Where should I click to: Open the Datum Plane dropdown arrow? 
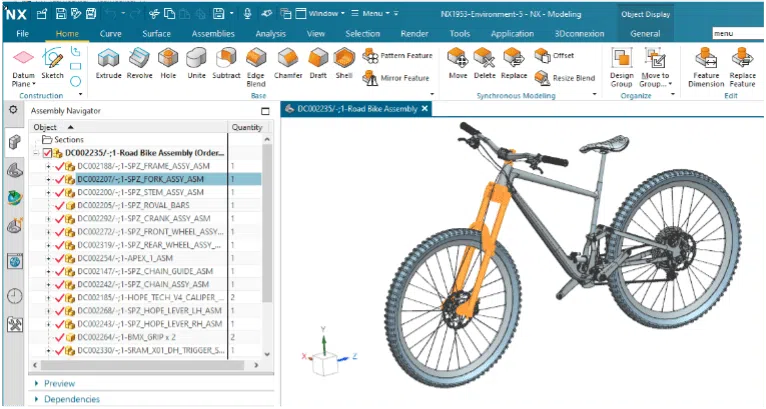point(34,84)
